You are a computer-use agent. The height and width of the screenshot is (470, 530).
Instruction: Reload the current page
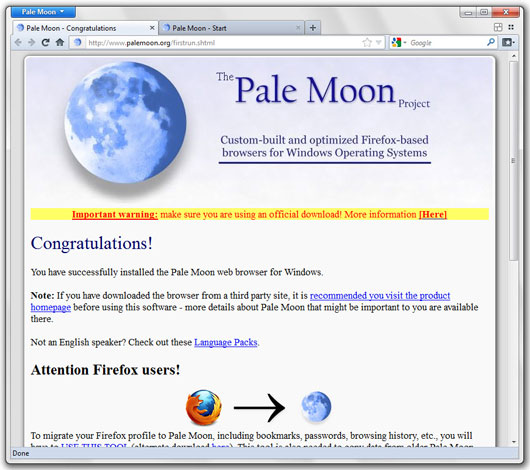(45, 43)
